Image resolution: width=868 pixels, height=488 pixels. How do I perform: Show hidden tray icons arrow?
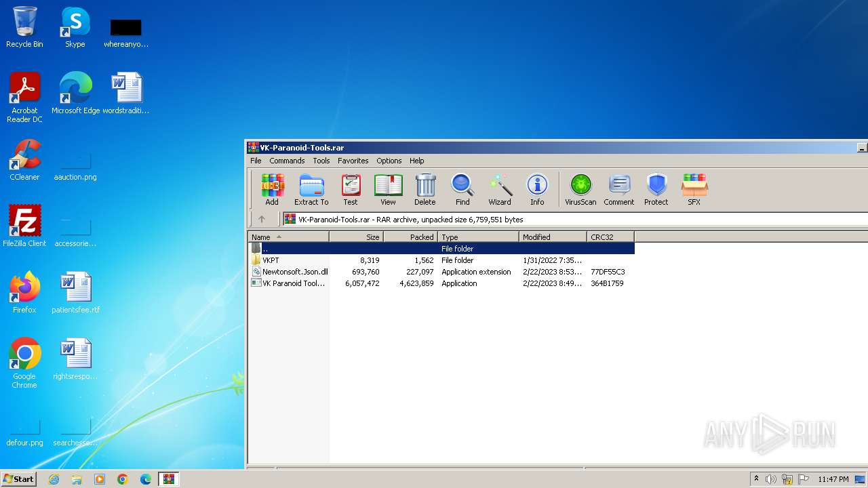click(x=756, y=479)
